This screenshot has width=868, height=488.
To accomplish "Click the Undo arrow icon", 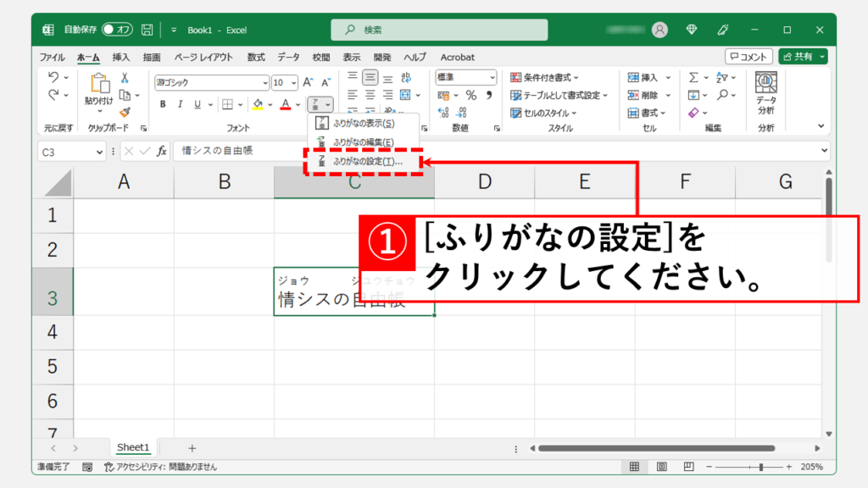I will click(x=53, y=77).
